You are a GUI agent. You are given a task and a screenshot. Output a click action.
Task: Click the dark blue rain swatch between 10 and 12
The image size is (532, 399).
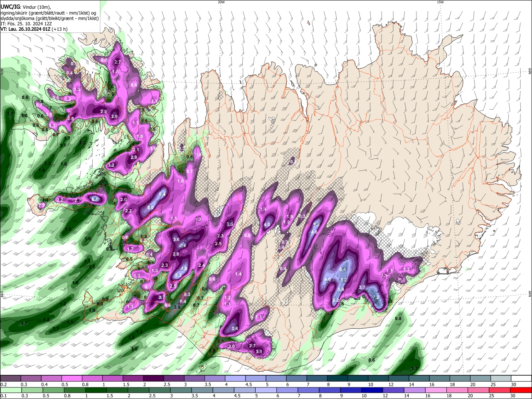click(x=371, y=390)
